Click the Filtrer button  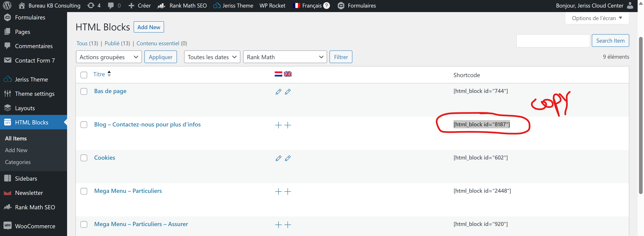tap(341, 57)
